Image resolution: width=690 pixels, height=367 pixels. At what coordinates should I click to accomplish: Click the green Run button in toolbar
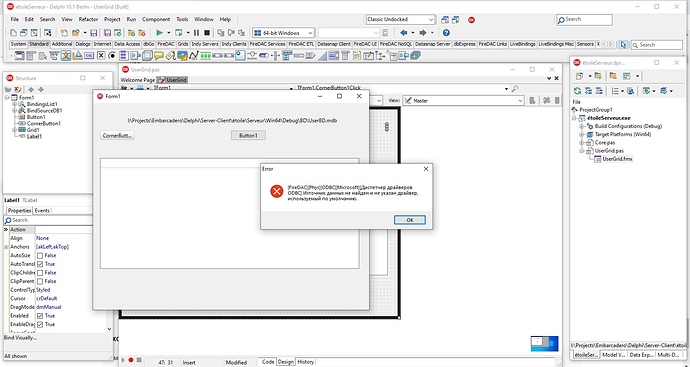pos(160,33)
